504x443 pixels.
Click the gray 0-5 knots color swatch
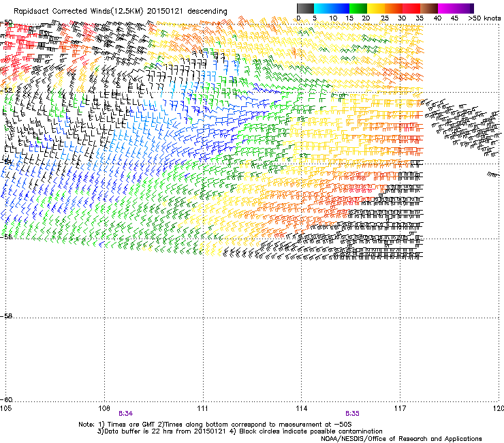coord(305,8)
